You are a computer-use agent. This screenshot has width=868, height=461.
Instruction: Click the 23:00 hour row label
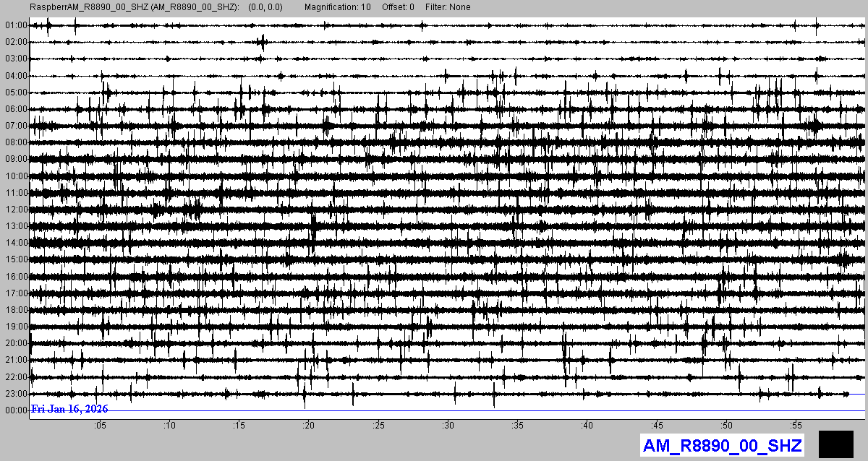tap(15, 394)
